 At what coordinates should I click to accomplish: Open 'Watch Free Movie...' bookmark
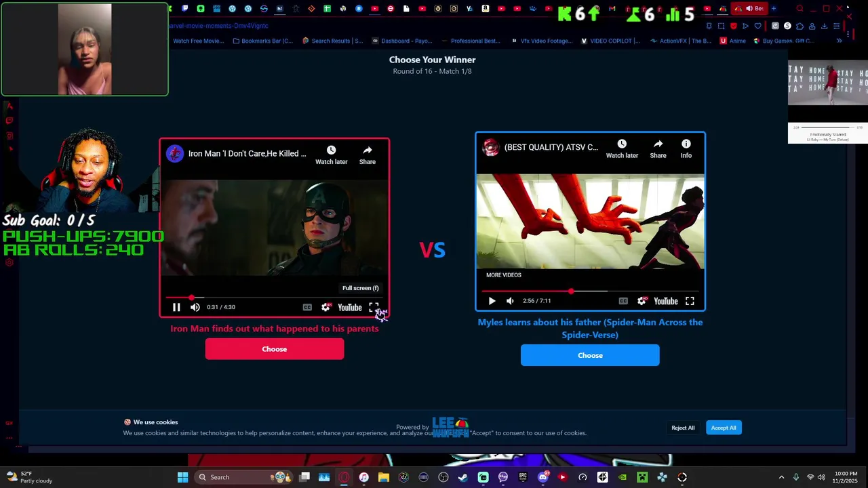(198, 41)
